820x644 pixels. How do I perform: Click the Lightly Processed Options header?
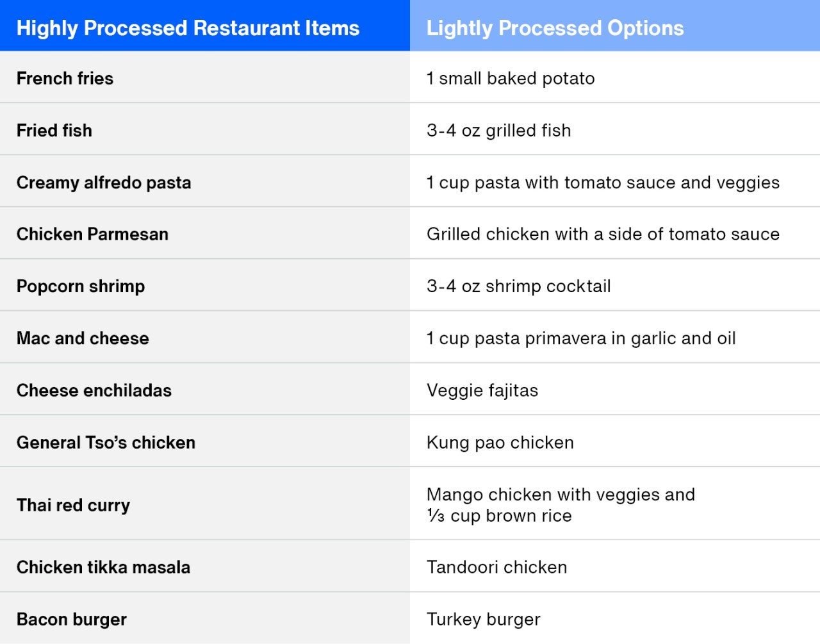[x=555, y=28]
